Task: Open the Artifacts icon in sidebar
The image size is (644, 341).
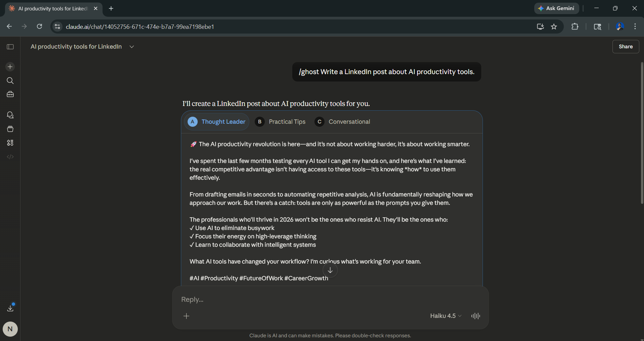Action: 10,143
